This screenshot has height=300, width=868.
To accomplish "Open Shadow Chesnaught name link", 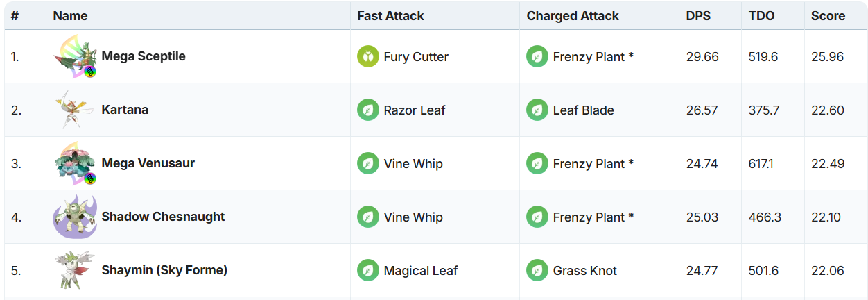I will tap(163, 217).
